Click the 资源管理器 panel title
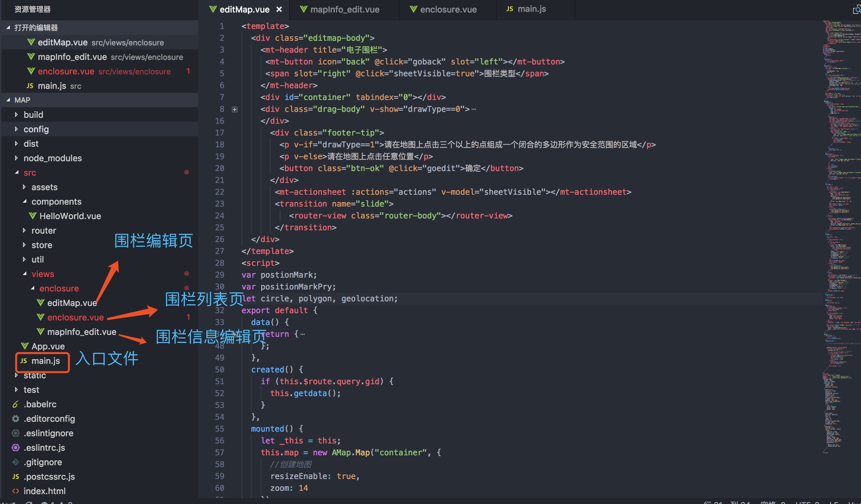861x504 pixels. (33, 10)
